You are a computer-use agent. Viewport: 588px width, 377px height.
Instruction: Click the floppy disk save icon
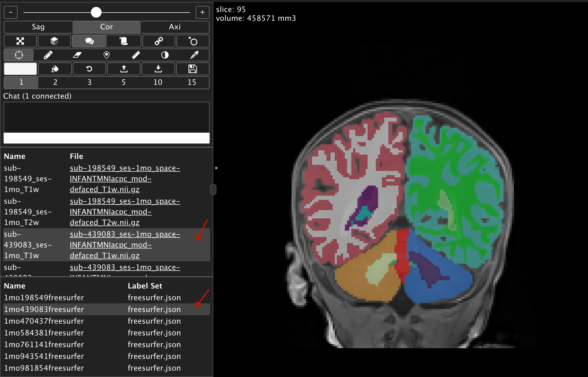click(193, 69)
